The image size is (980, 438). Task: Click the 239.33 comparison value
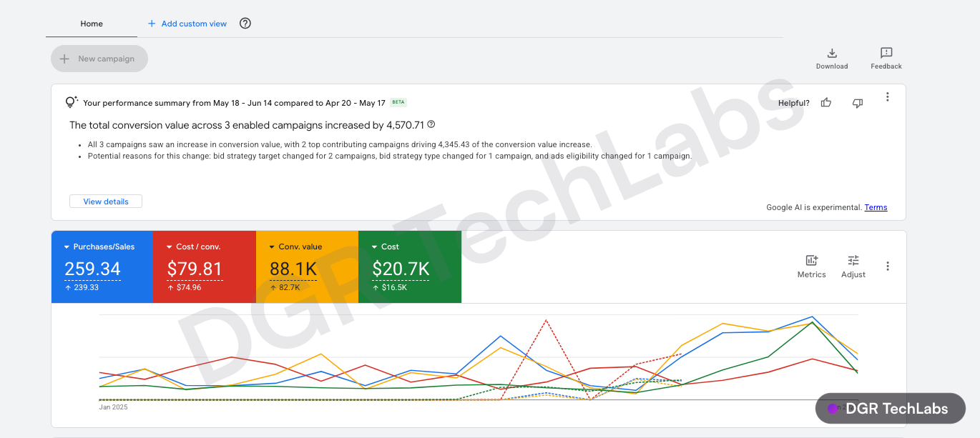pos(85,287)
